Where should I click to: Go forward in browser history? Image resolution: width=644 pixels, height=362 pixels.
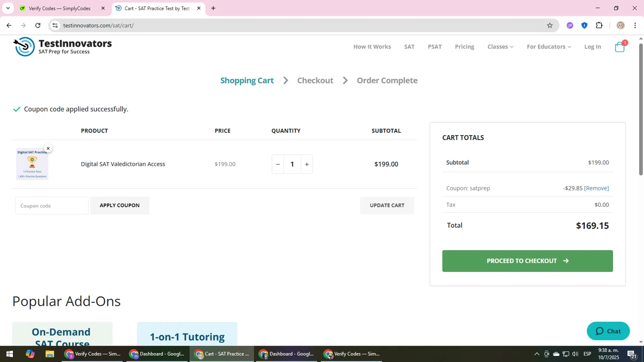(x=23, y=26)
